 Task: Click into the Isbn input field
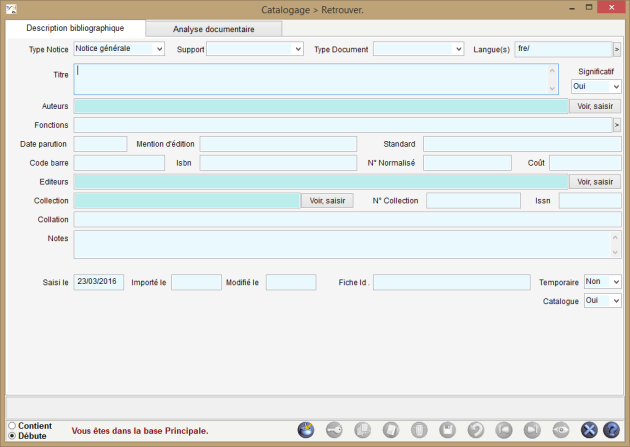[x=278, y=163]
